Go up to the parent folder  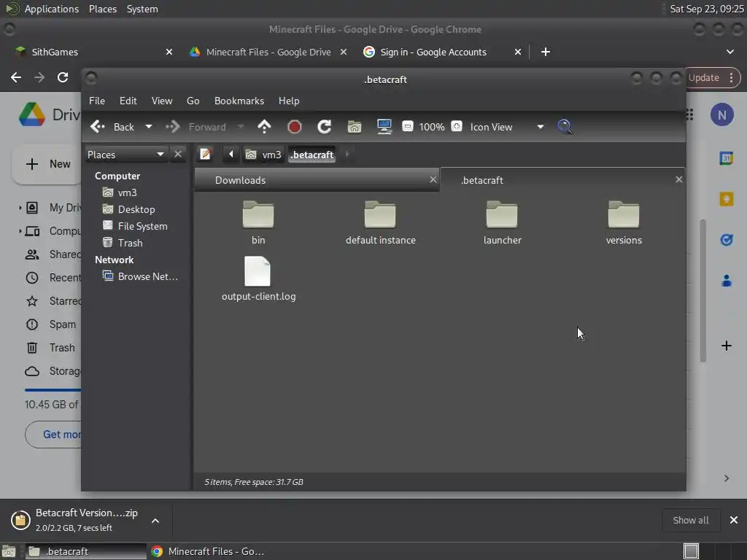click(264, 127)
